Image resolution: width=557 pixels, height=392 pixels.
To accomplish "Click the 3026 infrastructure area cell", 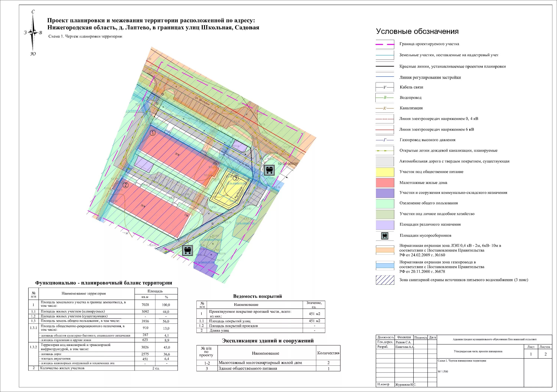I will point(145,347).
